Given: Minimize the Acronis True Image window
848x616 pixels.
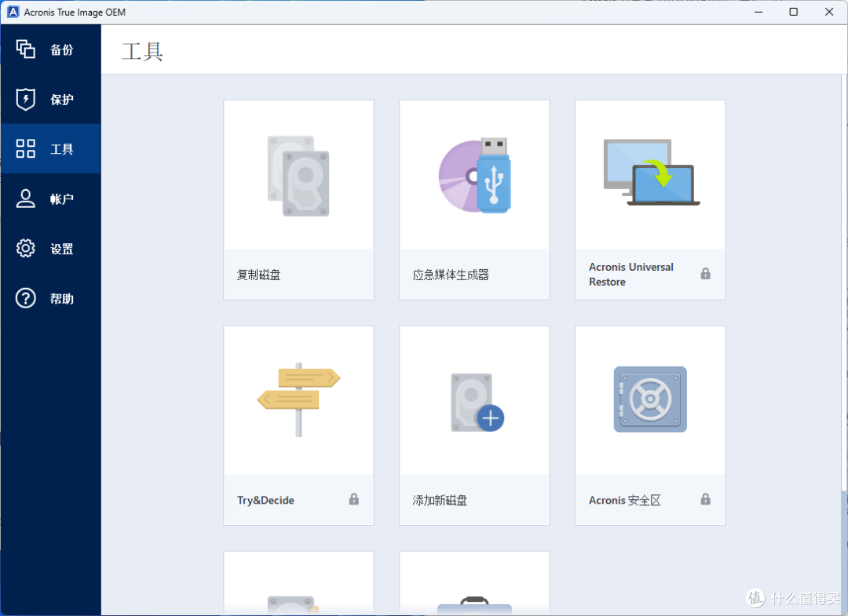Looking at the screenshot, I should click(758, 12).
